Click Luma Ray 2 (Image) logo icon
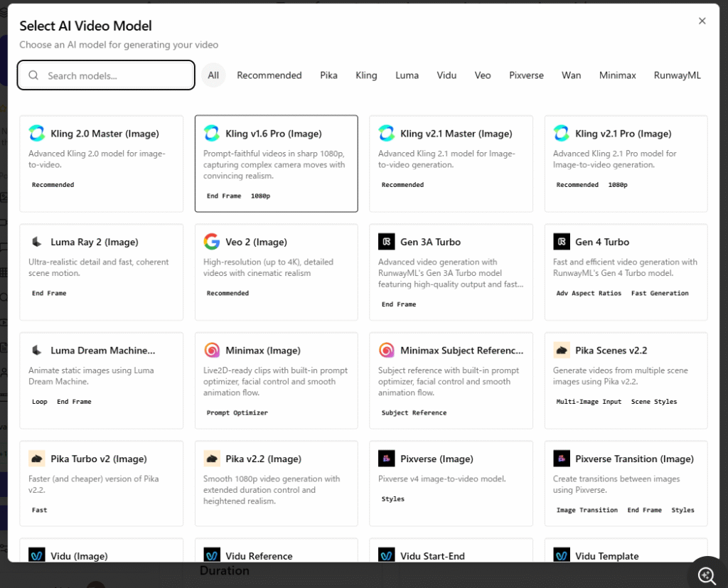Image resolution: width=728 pixels, height=588 pixels. coord(37,242)
